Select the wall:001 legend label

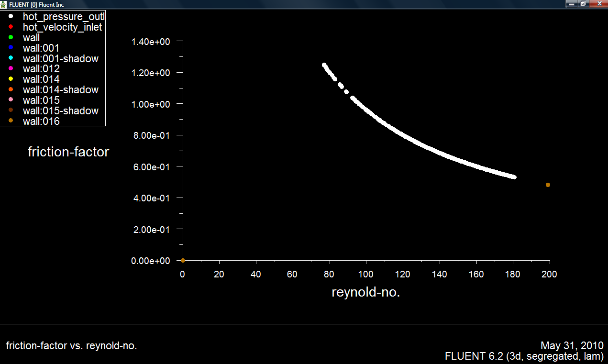pos(41,48)
